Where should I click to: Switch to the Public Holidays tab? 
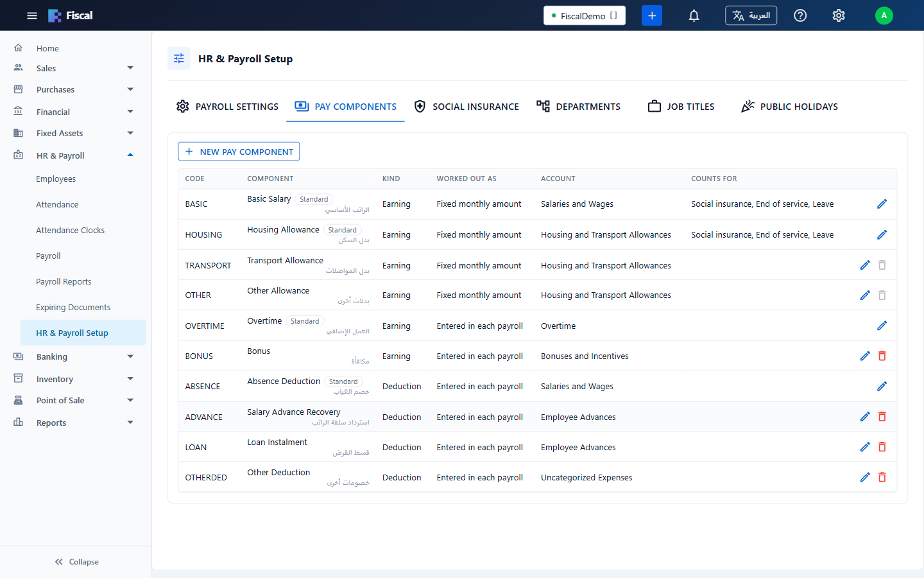pyautogui.click(x=789, y=107)
